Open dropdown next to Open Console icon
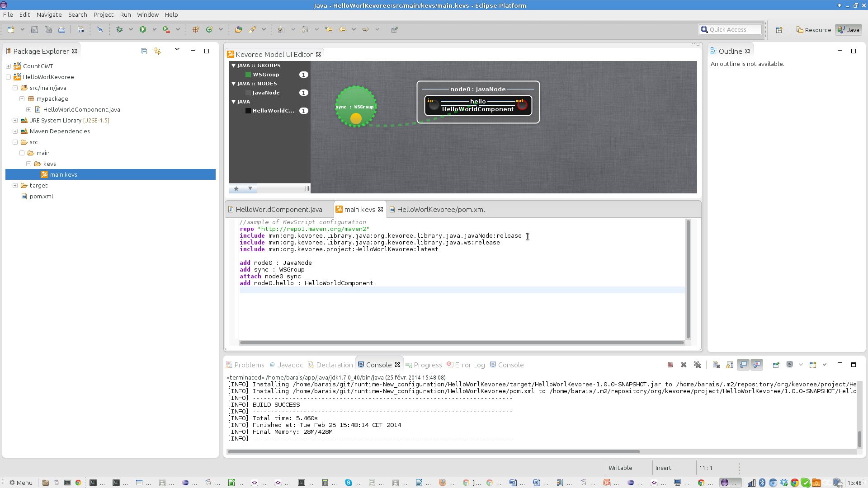 825,365
